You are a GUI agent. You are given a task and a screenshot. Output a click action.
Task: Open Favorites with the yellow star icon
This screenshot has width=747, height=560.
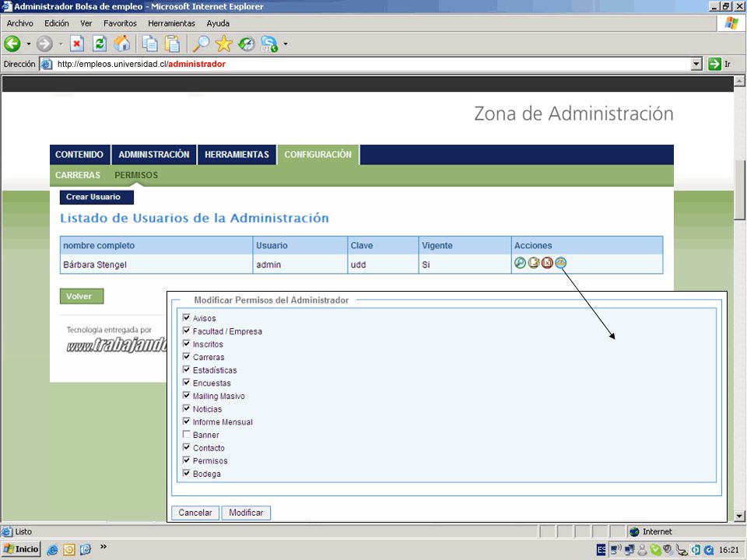pos(223,44)
